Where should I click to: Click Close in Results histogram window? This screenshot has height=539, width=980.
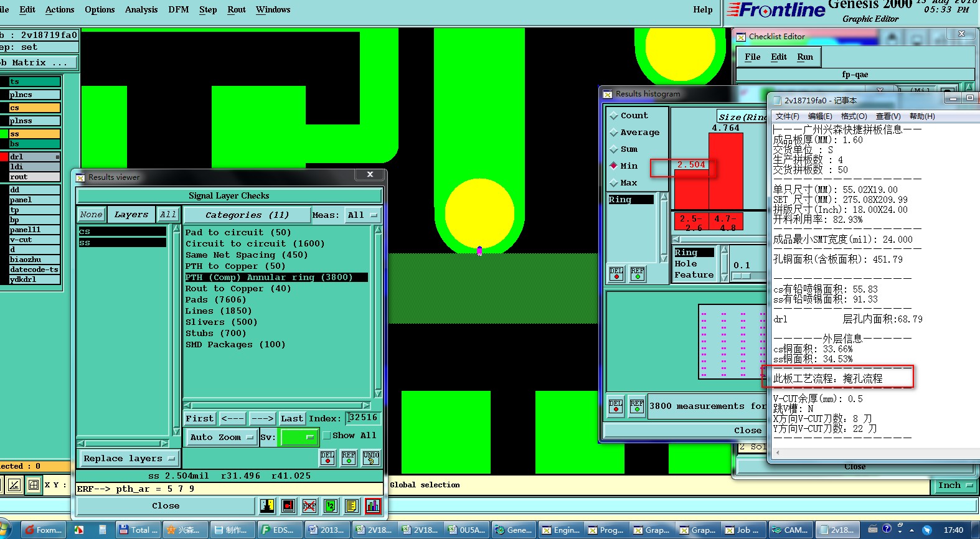coord(748,431)
